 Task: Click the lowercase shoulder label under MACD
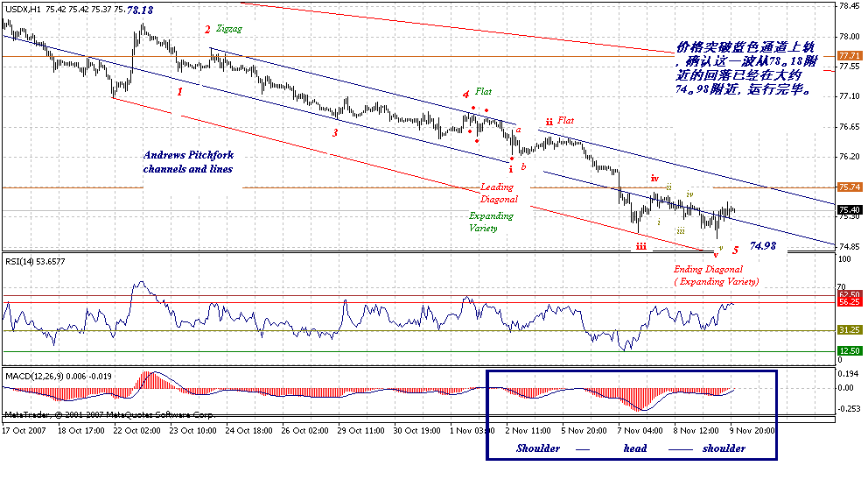(x=724, y=448)
